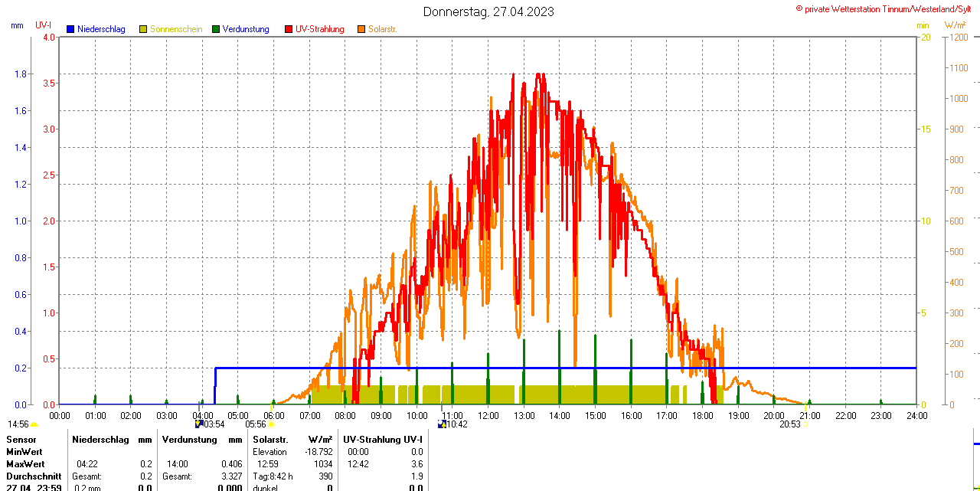The width and height of the screenshot is (980, 491).
Task: Click the green Verdunstung legend square
Action: click(x=216, y=29)
